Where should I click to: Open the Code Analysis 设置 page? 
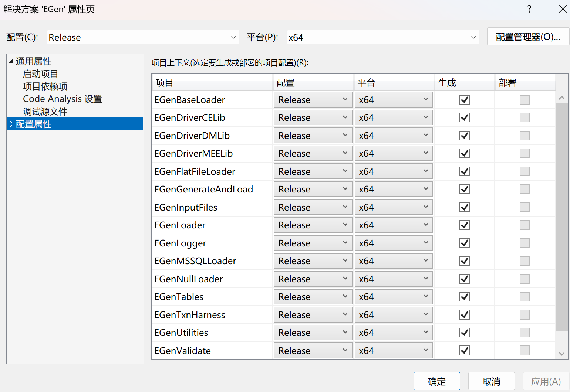pos(62,99)
